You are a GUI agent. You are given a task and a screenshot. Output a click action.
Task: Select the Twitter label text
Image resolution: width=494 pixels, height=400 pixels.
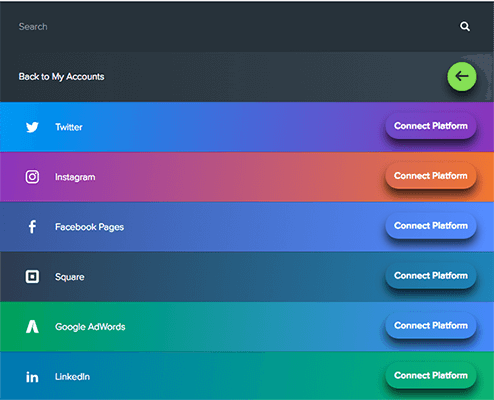tap(69, 127)
